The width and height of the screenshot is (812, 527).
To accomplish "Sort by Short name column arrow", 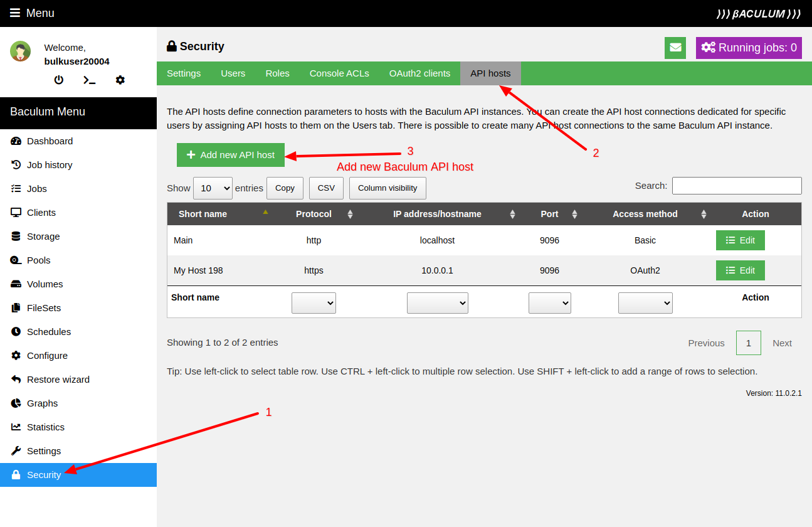I will point(265,212).
